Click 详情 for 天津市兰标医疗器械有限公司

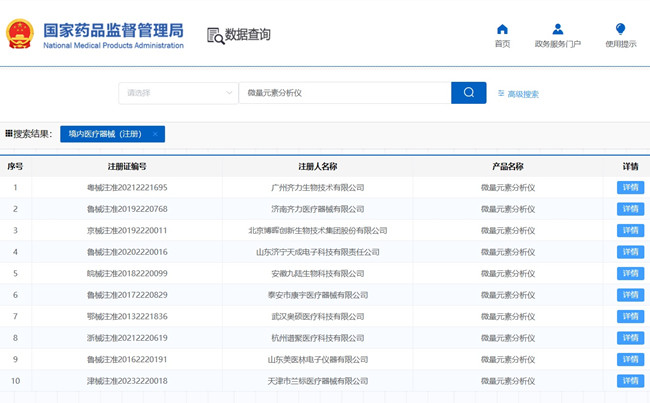(630, 381)
